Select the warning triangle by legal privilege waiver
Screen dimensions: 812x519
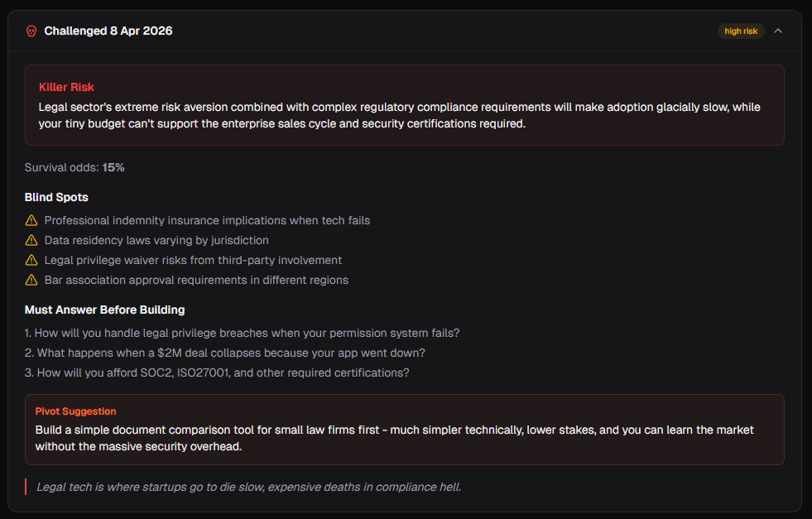click(x=31, y=260)
